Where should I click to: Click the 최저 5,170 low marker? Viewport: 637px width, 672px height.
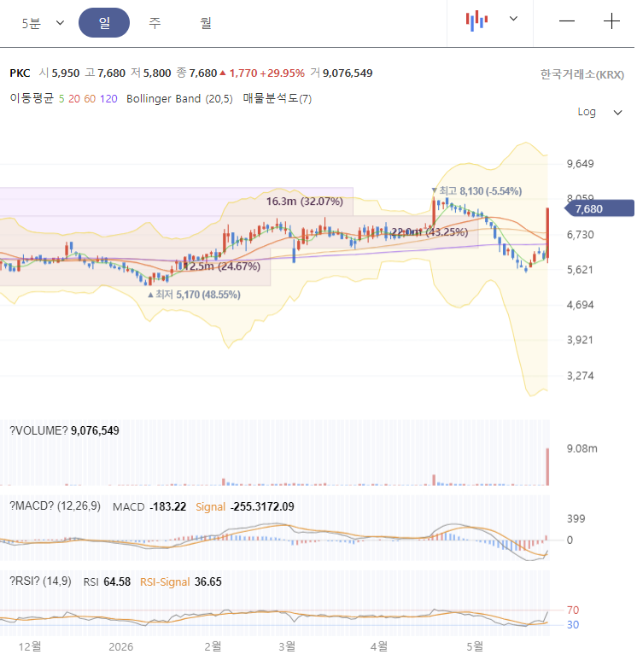point(194,295)
